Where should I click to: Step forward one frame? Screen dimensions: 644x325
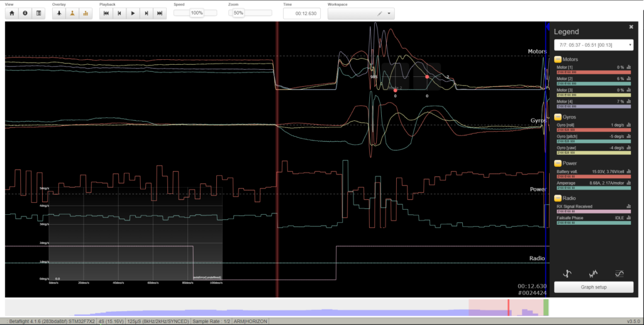(x=146, y=13)
